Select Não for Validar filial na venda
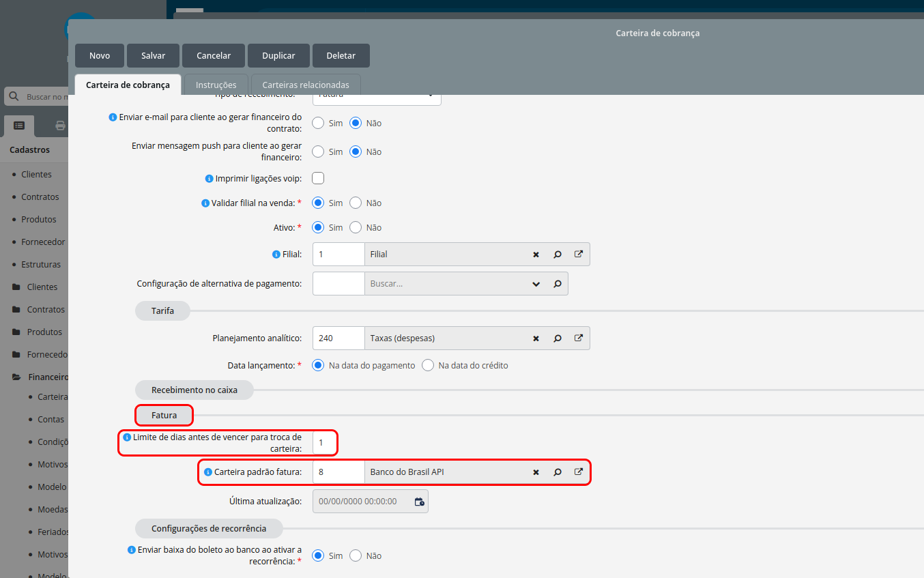The height and width of the screenshot is (578, 924). pyautogui.click(x=356, y=203)
